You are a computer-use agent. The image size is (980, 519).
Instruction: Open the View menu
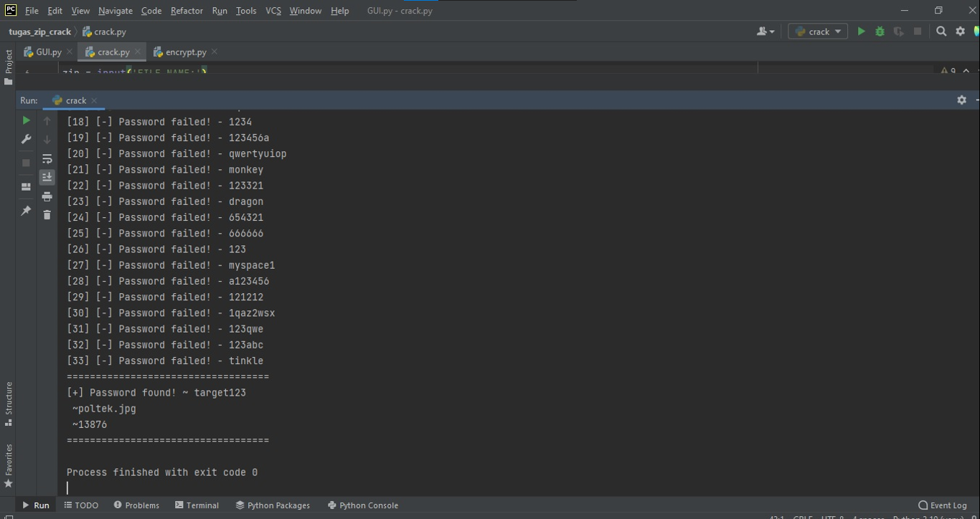click(x=80, y=11)
